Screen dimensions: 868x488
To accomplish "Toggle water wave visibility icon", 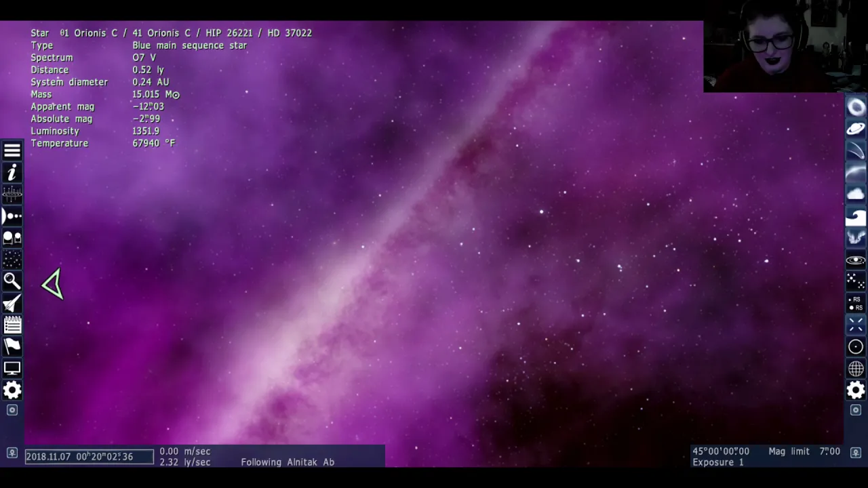I will (856, 216).
